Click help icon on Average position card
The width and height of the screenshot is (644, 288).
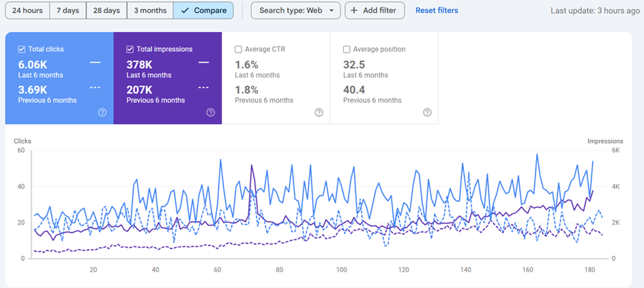click(427, 113)
